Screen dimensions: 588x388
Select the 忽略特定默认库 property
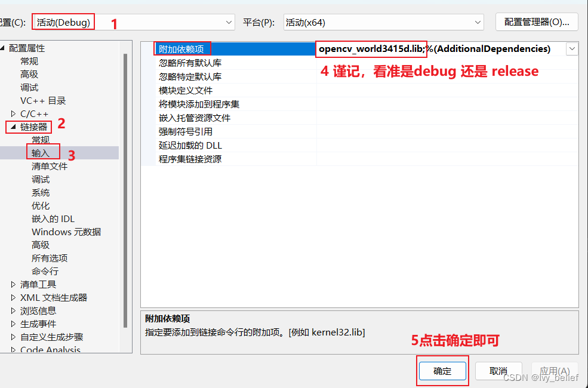[190, 76]
